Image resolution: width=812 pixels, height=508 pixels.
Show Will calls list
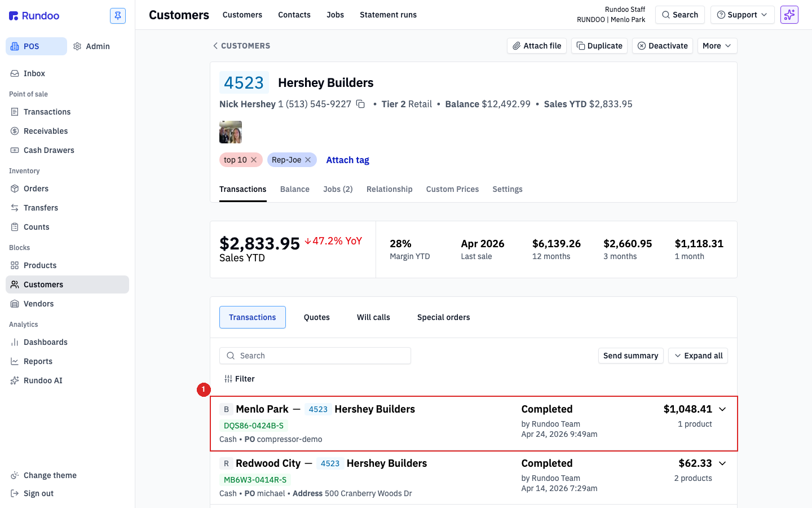pos(373,317)
